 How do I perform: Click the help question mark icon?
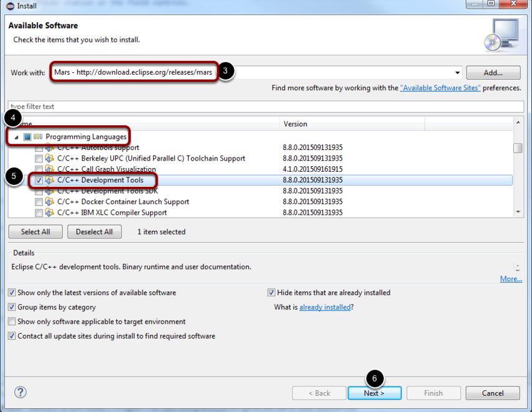[20, 393]
